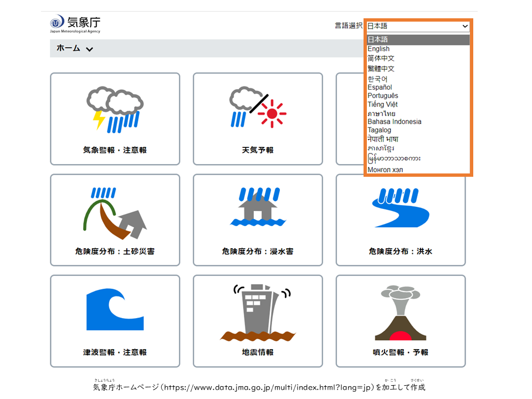Pick Español from language options
The width and height of the screenshot is (532, 399).
pos(380,87)
